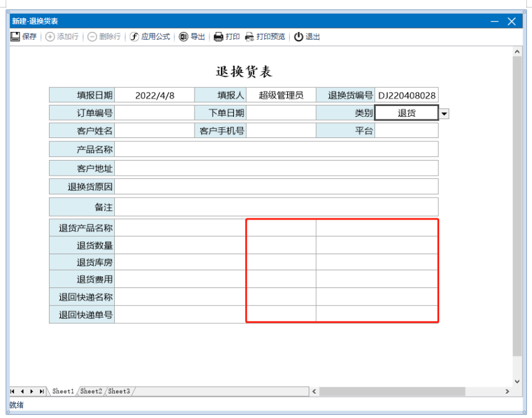The height and width of the screenshot is (418, 532).
Task: Expand the 类别 dropdown arrow
Action: point(444,114)
